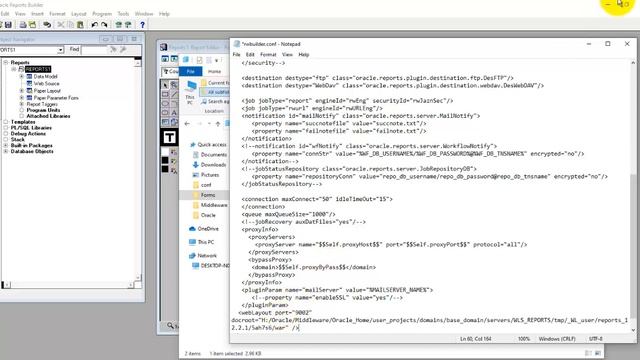The image size is (640, 360).
Task: Expand the Paper Parameter Form node
Action: point(22,98)
